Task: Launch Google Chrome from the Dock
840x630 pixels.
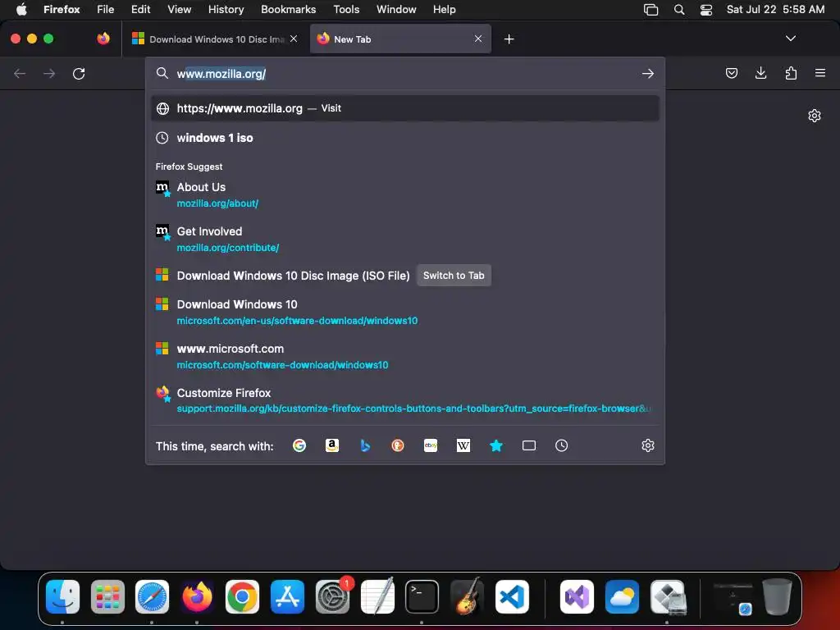Action: (x=242, y=596)
